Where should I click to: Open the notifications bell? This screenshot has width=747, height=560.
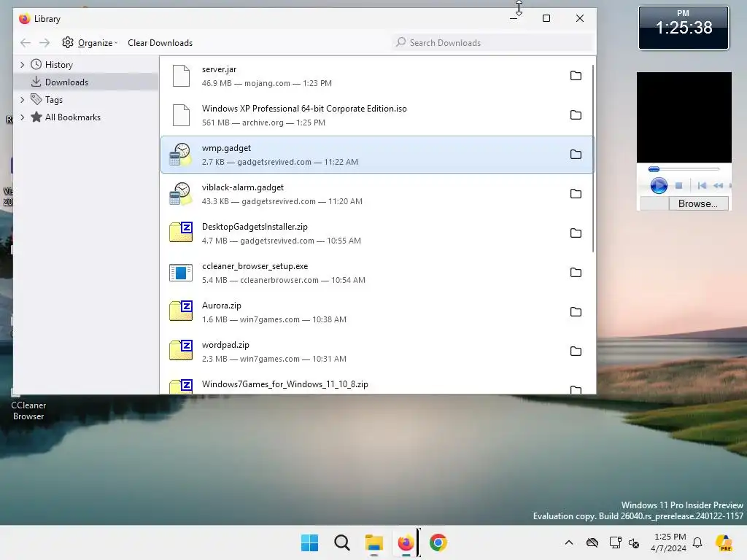click(x=697, y=542)
